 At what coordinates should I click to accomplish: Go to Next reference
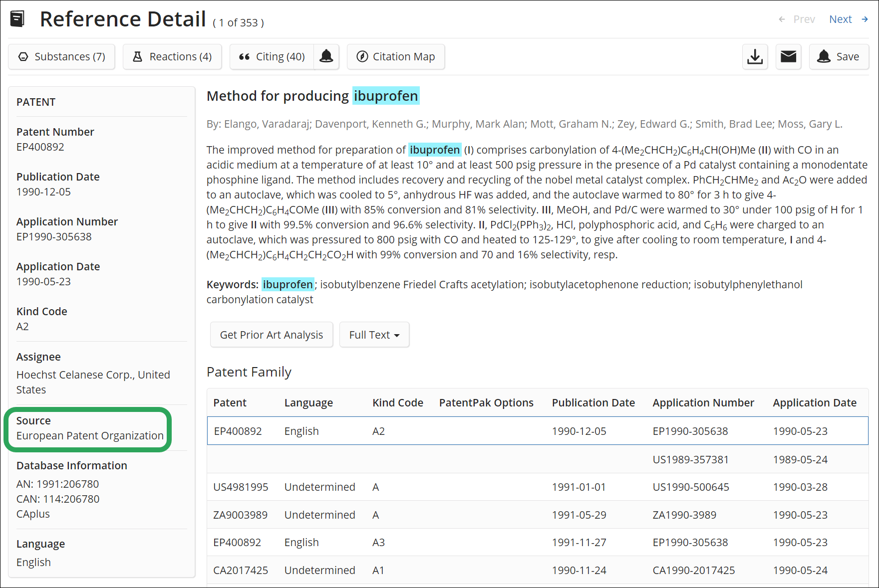[849, 19]
